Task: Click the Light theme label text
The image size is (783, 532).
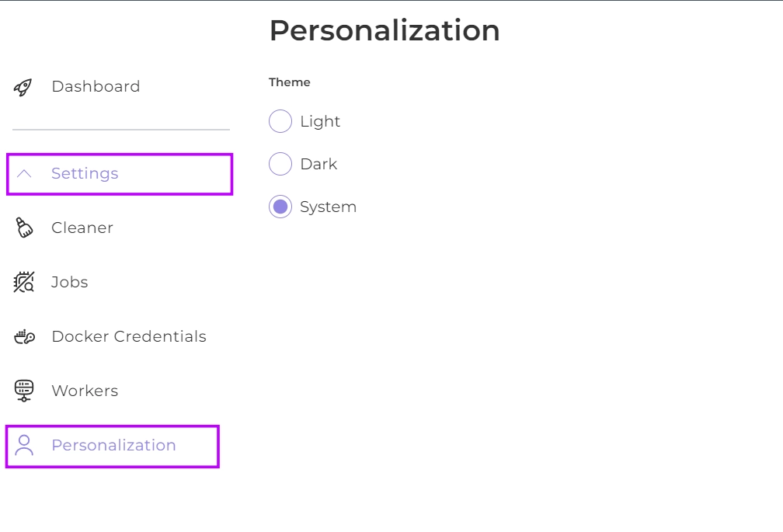Action: pos(320,121)
